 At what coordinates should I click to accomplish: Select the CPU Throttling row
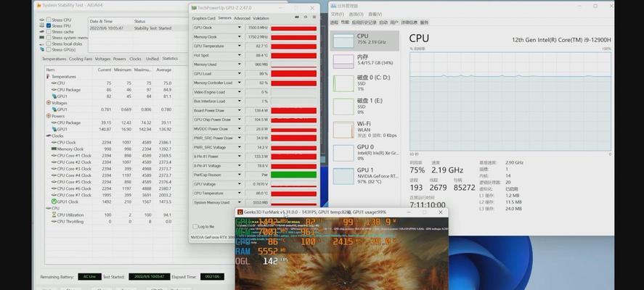coord(110,222)
